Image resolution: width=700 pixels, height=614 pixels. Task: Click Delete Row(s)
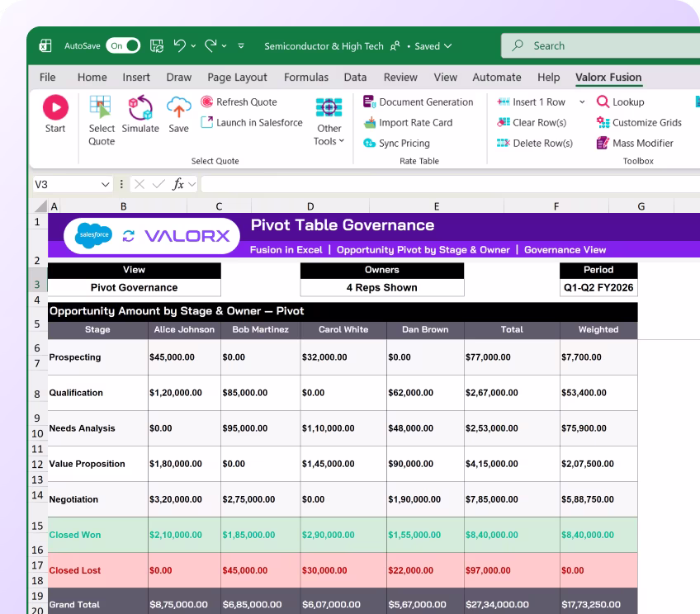[x=535, y=143]
